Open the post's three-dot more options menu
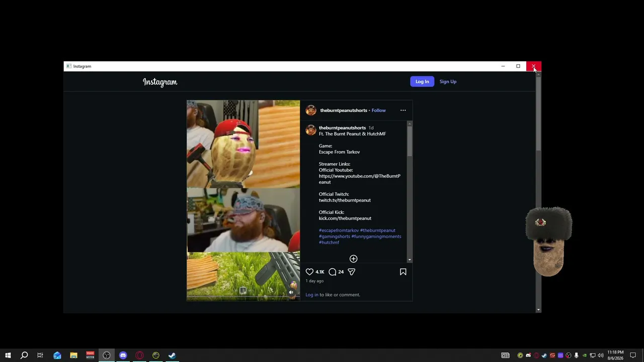Viewport: 644px width, 362px height. point(403,110)
